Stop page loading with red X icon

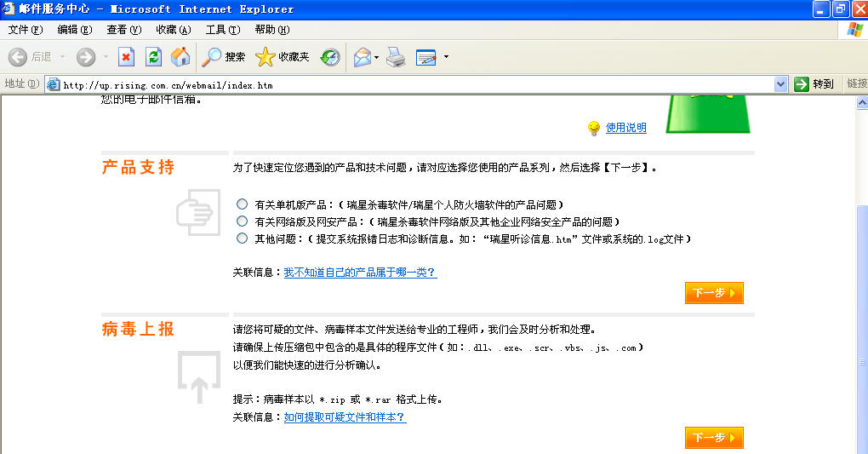pos(126,56)
